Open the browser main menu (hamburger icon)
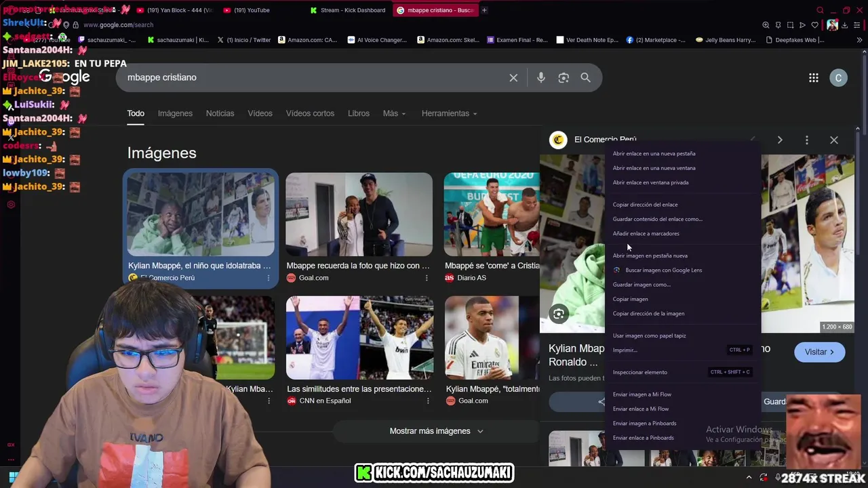The image size is (868, 488). click(857, 25)
